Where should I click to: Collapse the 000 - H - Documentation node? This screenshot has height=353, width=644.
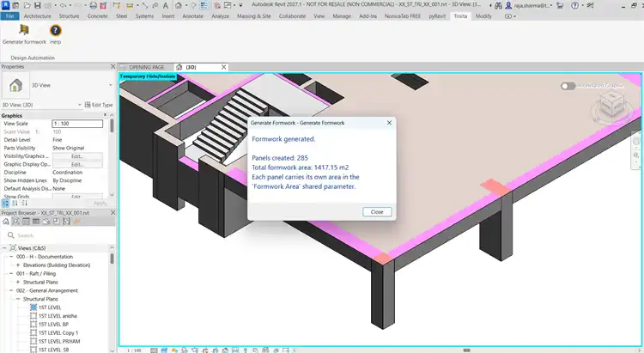click(11, 257)
